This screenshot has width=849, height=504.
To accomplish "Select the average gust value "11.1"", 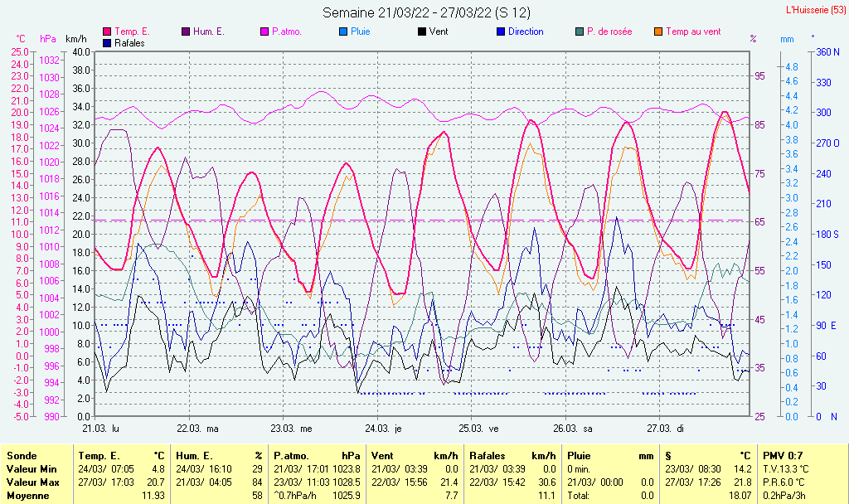I will (x=547, y=496).
